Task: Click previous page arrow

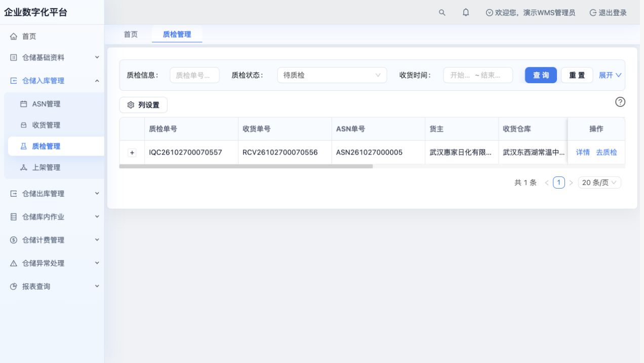Action: tap(547, 183)
